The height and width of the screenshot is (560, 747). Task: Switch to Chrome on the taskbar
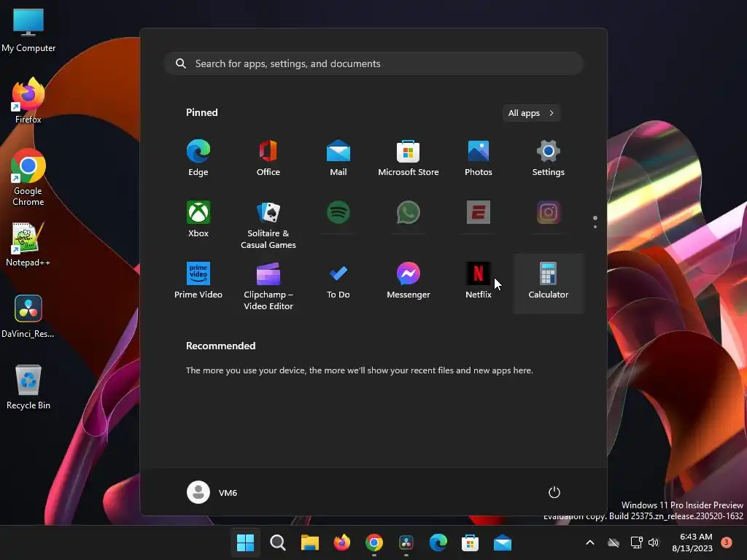(374, 542)
